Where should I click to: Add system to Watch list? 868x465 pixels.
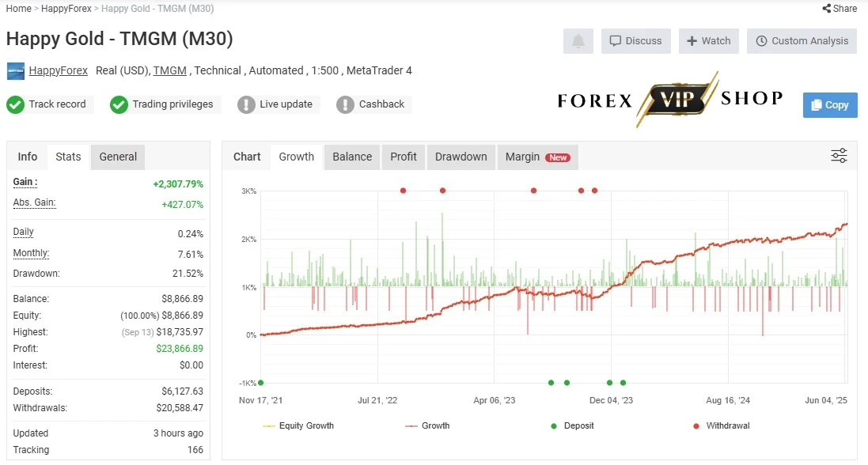709,41
